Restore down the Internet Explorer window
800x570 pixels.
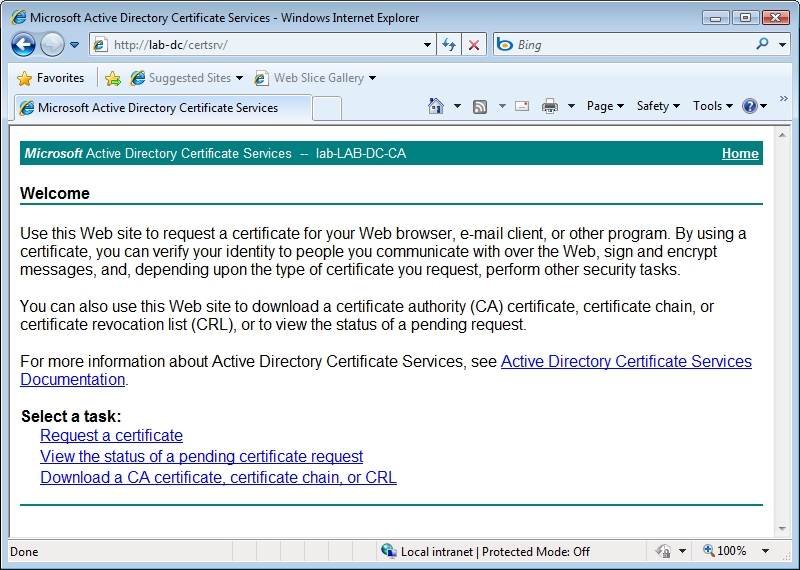[x=745, y=18]
